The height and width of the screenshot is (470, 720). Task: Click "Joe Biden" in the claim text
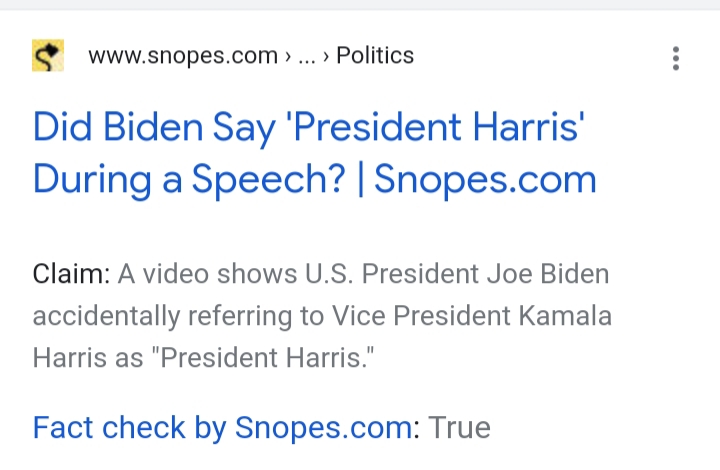pyautogui.click(x=558, y=274)
